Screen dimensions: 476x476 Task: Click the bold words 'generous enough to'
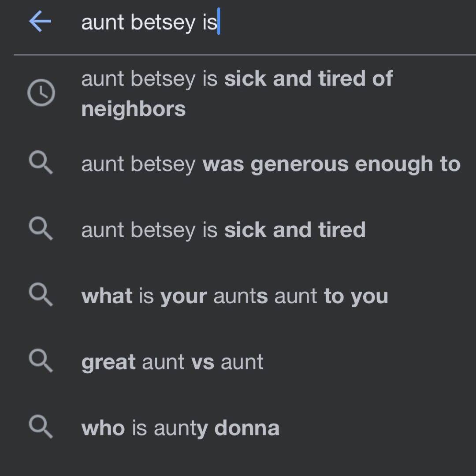coord(355,164)
